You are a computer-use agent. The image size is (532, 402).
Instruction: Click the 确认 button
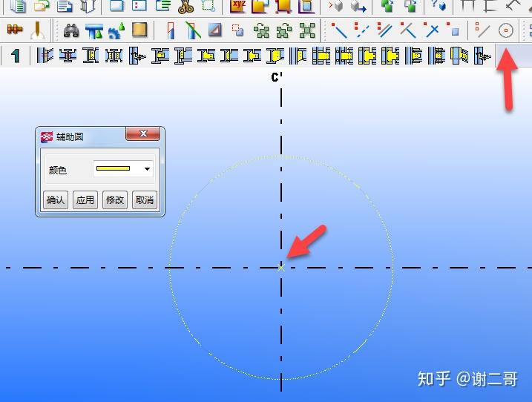click(56, 200)
